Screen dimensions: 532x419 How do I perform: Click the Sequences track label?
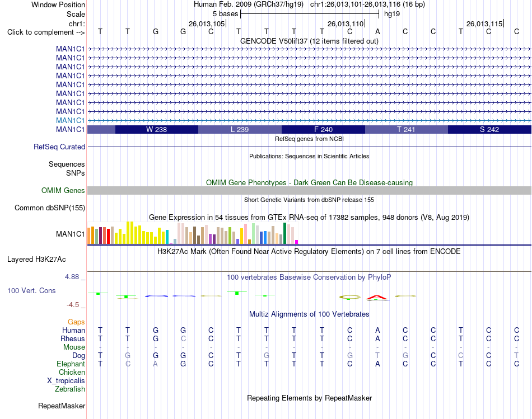point(67,164)
